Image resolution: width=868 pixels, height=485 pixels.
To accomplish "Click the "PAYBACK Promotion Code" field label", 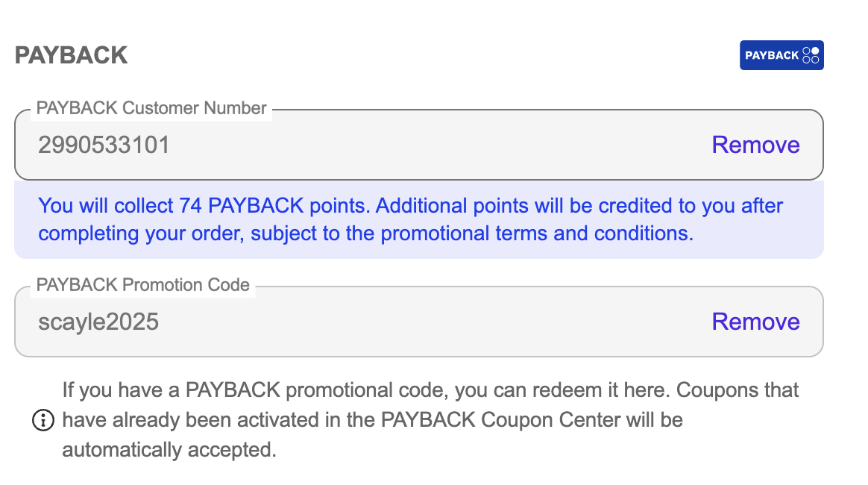I will coord(143,285).
